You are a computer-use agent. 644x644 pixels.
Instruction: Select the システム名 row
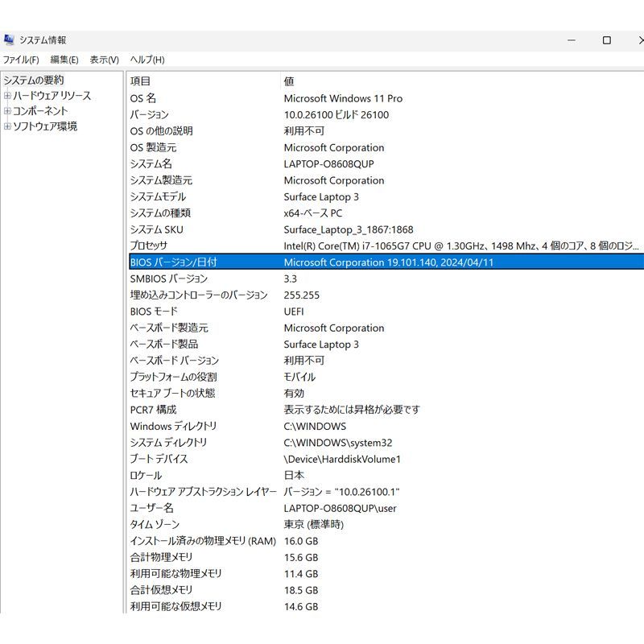tap(386, 164)
